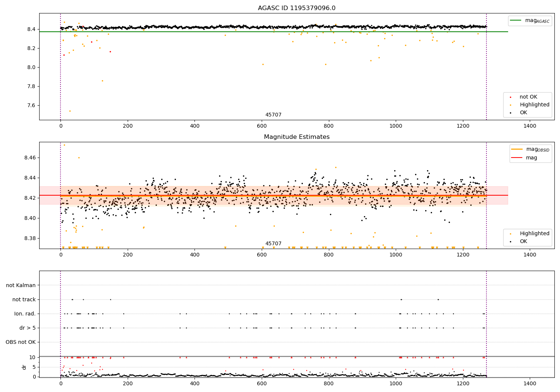560x392 pixels.
Task: Select the red mag legend line sample
Action: tap(517, 158)
